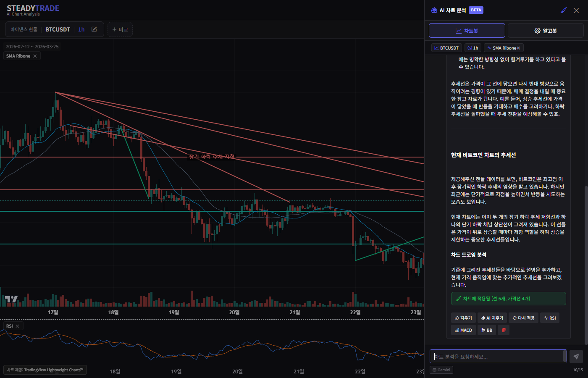Remove SMA Ribone chip in the AI panel

pyautogui.click(x=518, y=48)
